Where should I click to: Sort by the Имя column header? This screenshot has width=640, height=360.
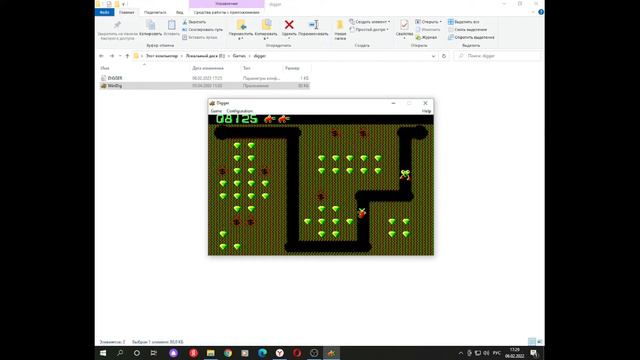tap(105, 68)
